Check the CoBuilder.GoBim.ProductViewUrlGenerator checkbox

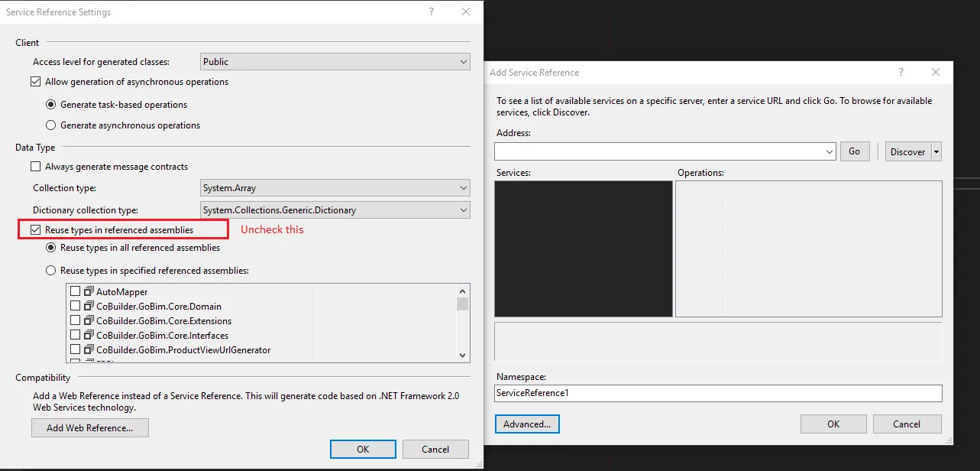tap(75, 350)
